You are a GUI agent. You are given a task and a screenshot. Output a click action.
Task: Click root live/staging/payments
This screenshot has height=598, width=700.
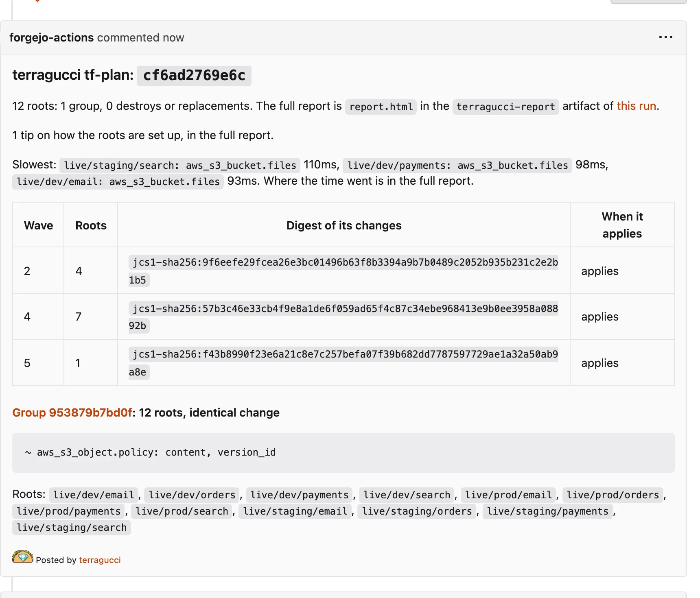(x=548, y=511)
